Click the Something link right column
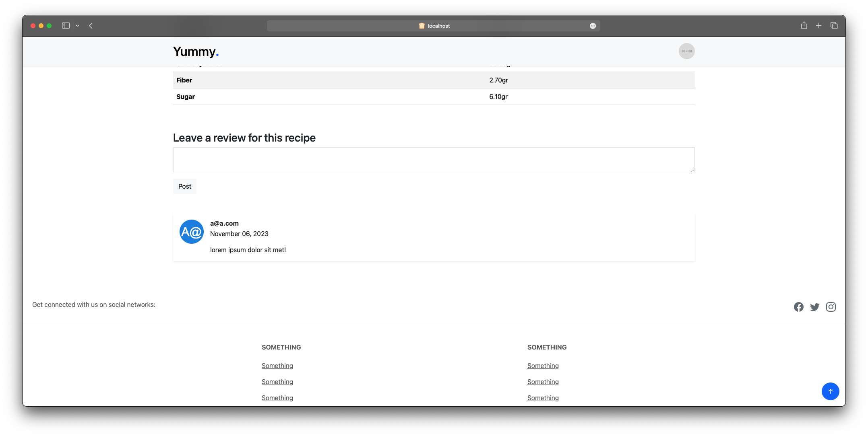Screen dimensions: 868x436 543,365
